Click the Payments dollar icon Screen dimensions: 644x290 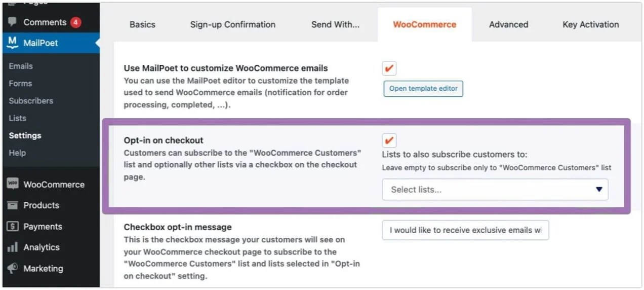(x=13, y=227)
